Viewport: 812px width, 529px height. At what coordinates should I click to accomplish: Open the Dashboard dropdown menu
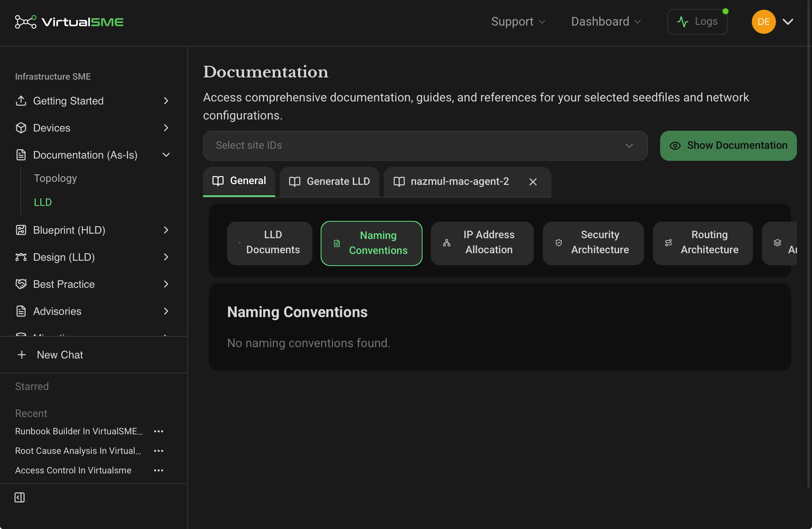[606, 22]
